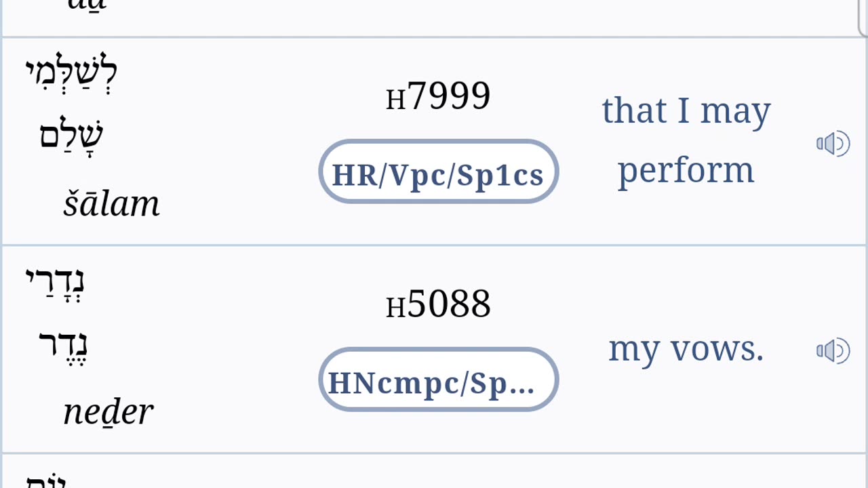Click the HR/Vpc/Sp1cs morphology tag
This screenshot has height=488, width=868.
(438, 174)
